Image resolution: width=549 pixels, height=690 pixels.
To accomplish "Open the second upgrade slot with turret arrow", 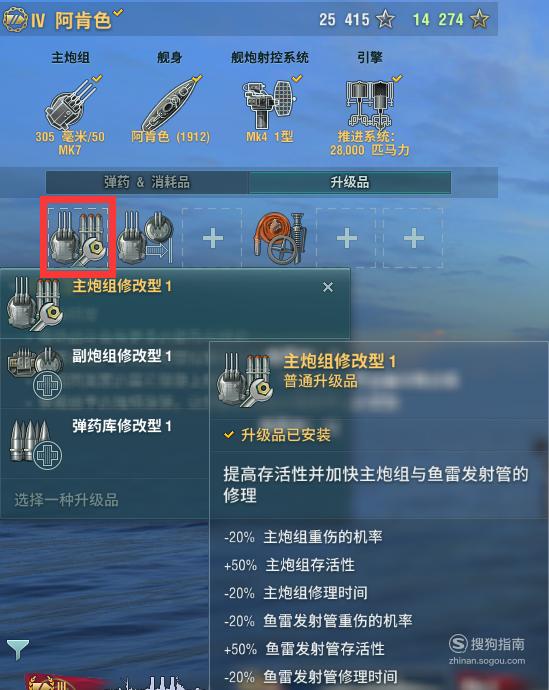I will (145, 238).
